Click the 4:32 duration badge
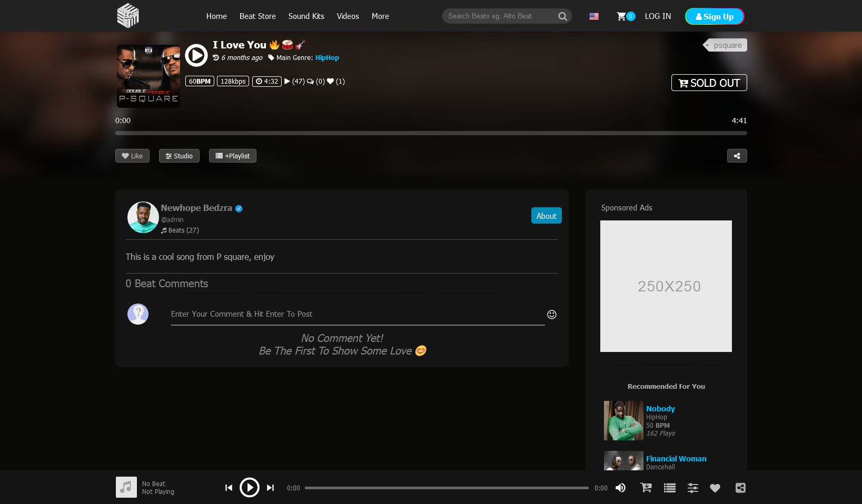This screenshot has height=504, width=862. pos(267,82)
